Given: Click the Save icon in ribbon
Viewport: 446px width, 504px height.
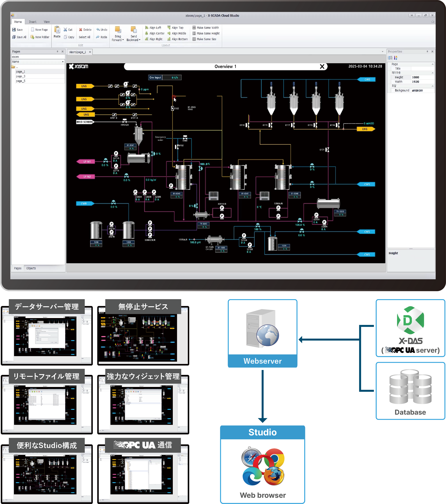Looking at the screenshot, I should click(14, 30).
